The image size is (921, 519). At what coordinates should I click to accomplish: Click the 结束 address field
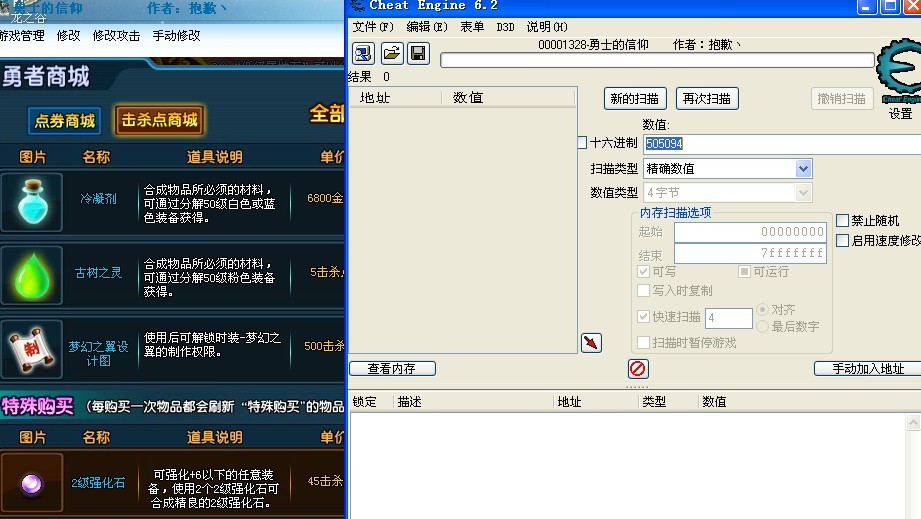point(750,254)
